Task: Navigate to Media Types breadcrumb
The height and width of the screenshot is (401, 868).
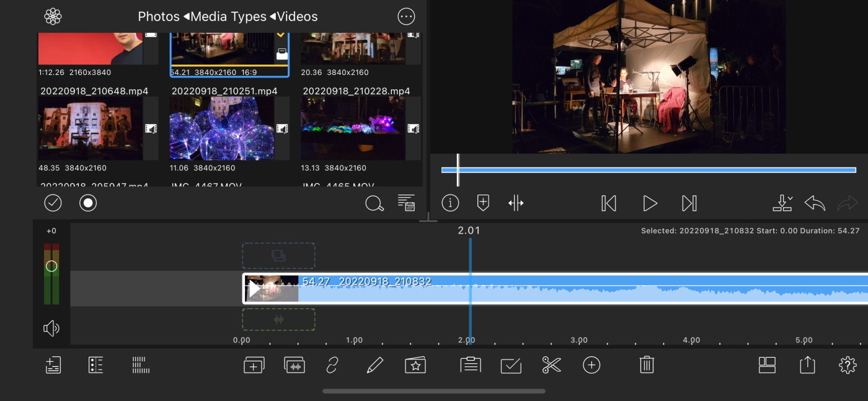Action: coord(228,17)
